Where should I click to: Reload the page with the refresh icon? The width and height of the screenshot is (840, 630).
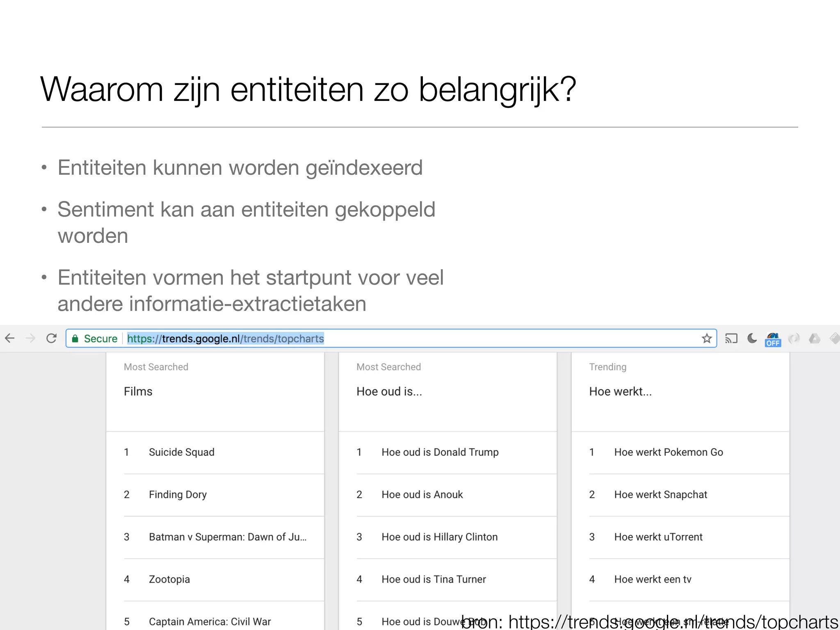(x=51, y=338)
